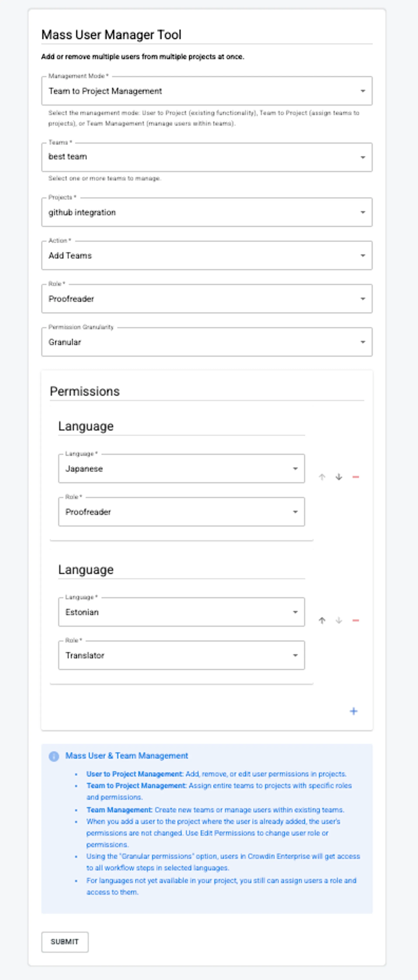Click the Submit button
This screenshot has height=980, width=418.
64,941
